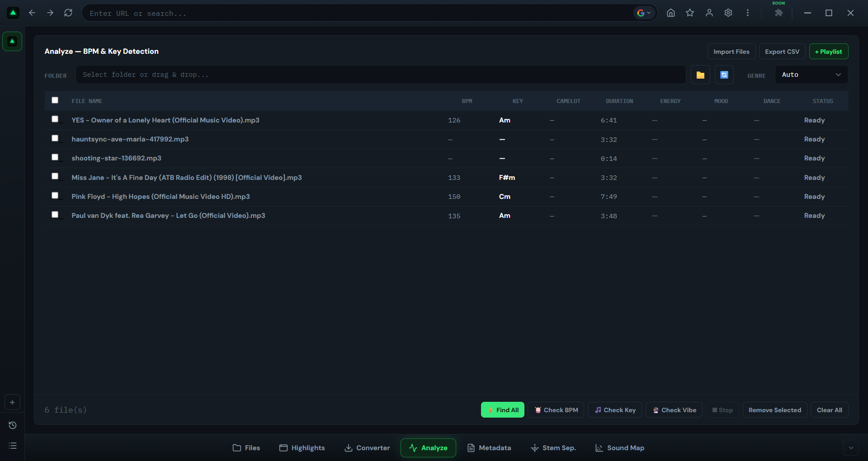The height and width of the screenshot is (461, 868).
Task: Go forward with the right arrow icon
Action: tap(50, 13)
